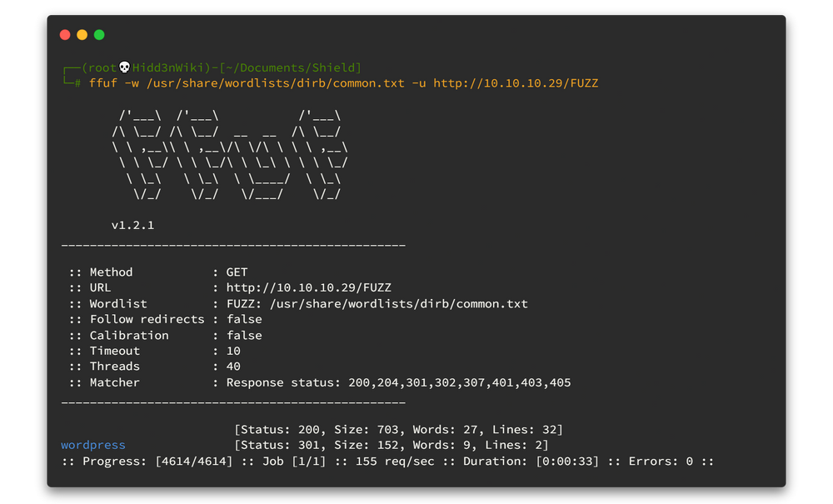Click the Method value GET
Screen dimensions: 833x504
click(237, 272)
